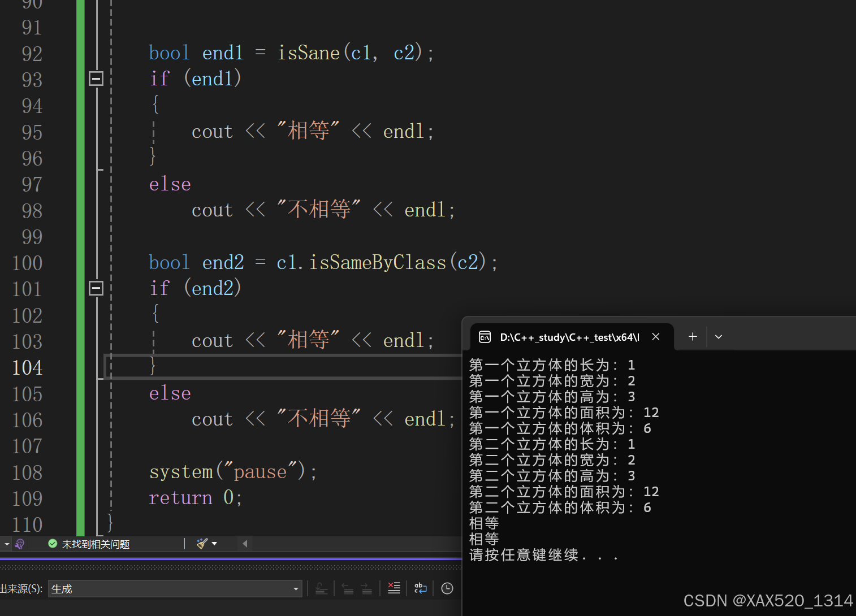Click the system("pause") call on line 108

pyautogui.click(x=232, y=471)
